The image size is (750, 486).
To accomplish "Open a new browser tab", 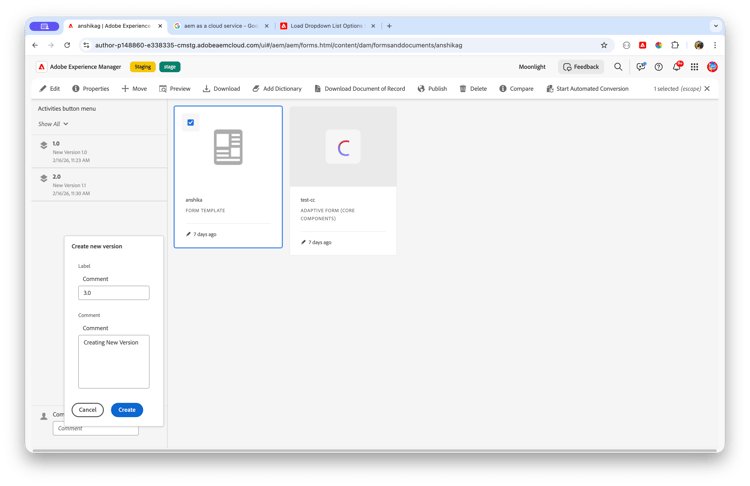I will click(389, 26).
